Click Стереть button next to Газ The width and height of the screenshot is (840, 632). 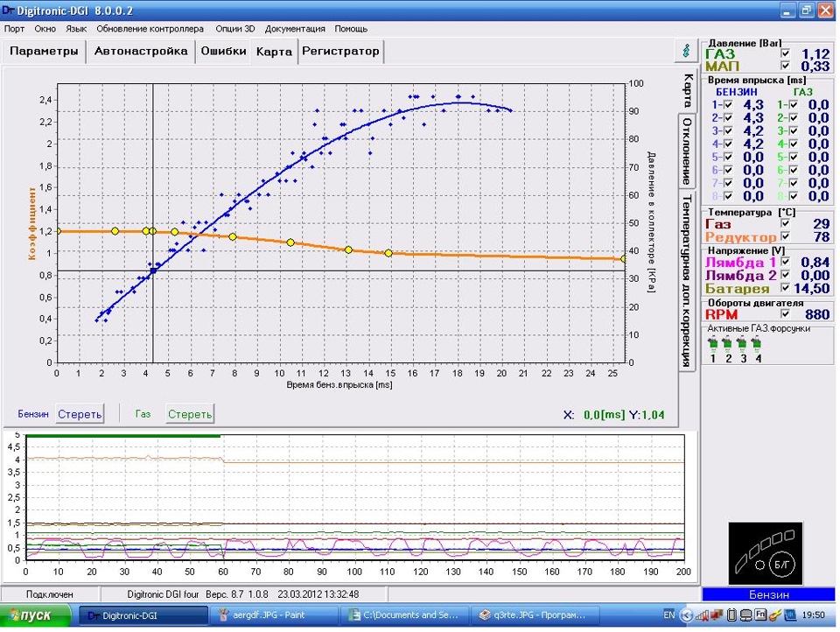[x=190, y=413]
